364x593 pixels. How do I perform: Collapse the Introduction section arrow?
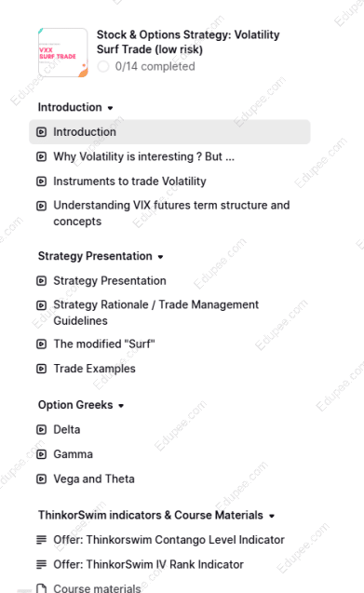(x=110, y=108)
